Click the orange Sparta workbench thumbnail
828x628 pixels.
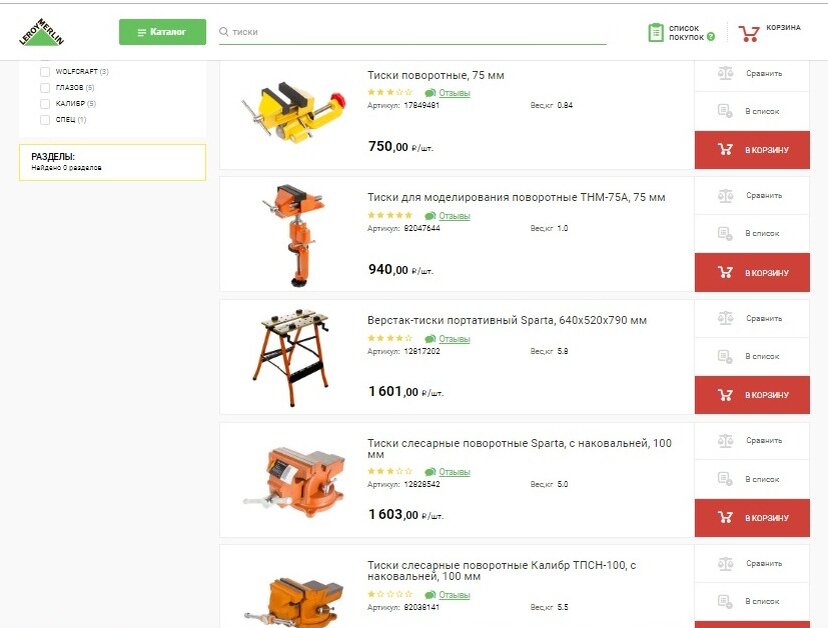pos(291,357)
